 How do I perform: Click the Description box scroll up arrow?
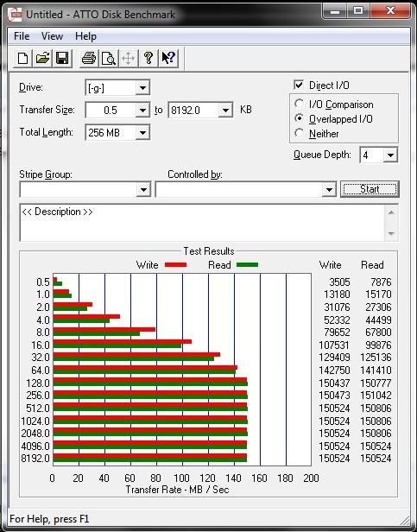pos(391,212)
